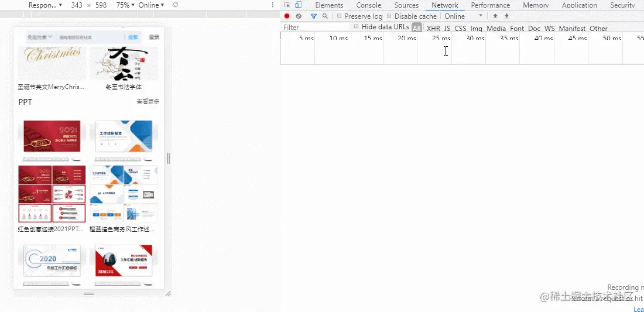Click the network Filter text field
Image resolution: width=644 pixels, height=312 pixels.
pyautogui.click(x=316, y=27)
